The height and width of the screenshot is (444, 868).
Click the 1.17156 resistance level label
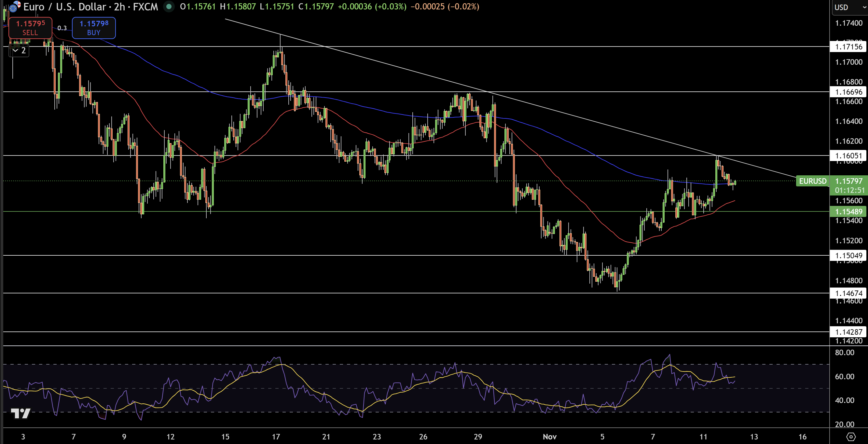(849, 47)
